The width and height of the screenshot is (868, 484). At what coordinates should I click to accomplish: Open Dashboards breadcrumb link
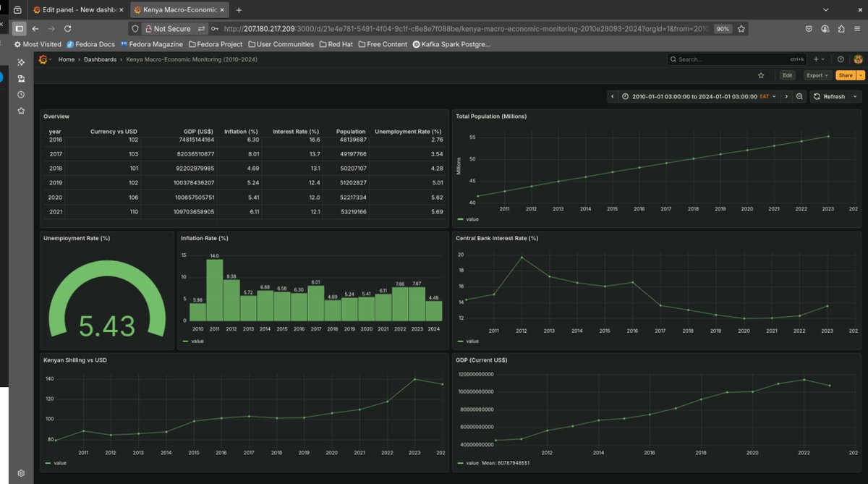click(x=100, y=59)
